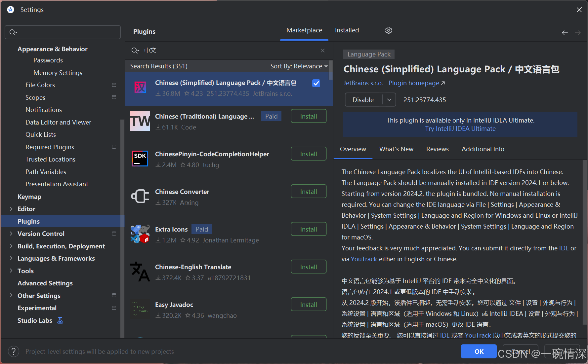Click the Chinese Simplified Language Pack icon
Screen dimensions: 588x364
(x=140, y=87)
